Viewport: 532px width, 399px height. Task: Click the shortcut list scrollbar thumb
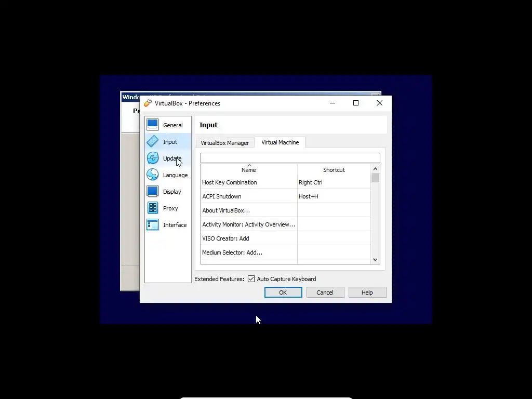tap(375, 178)
